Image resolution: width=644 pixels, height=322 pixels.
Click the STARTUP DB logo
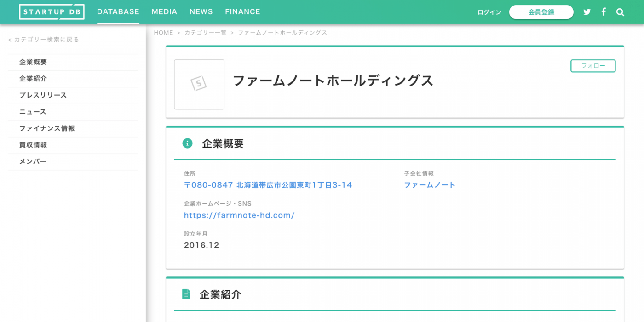point(52,11)
